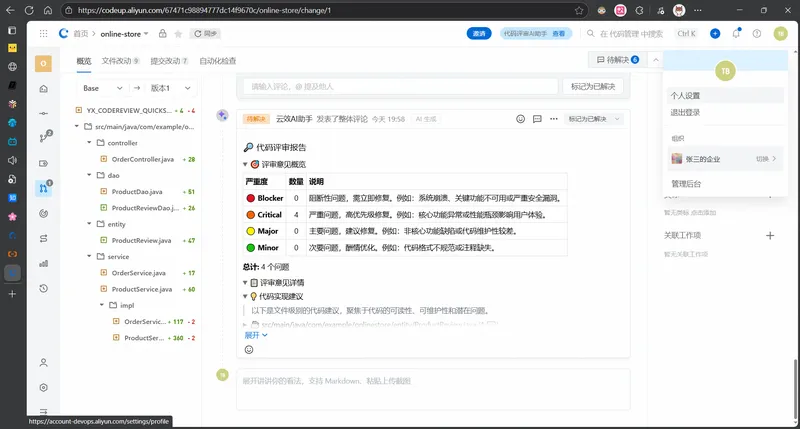Screen dimensions: 800x429
Task: Click 查看 in the AI code review banner
Action: click(x=559, y=34)
